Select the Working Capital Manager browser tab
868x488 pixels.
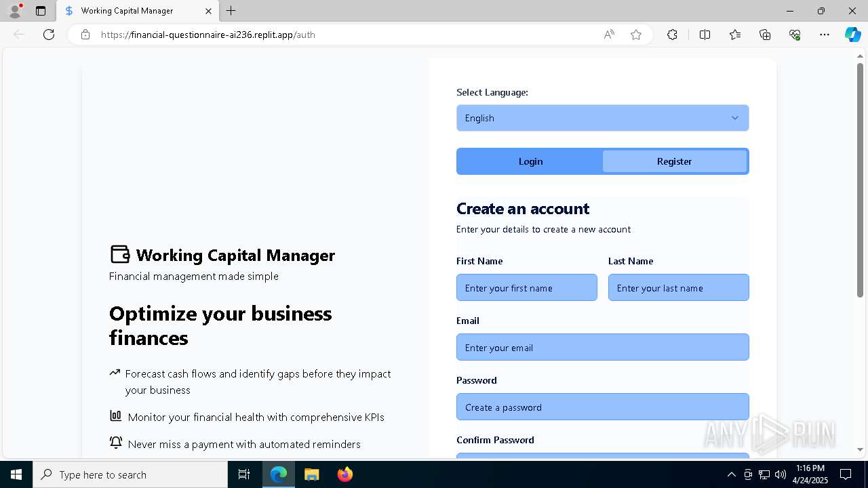click(138, 11)
